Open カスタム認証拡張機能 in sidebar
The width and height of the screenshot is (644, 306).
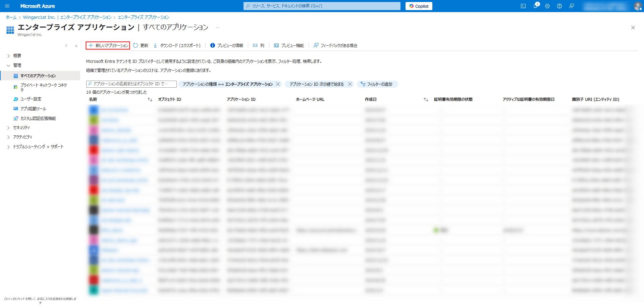pos(38,119)
